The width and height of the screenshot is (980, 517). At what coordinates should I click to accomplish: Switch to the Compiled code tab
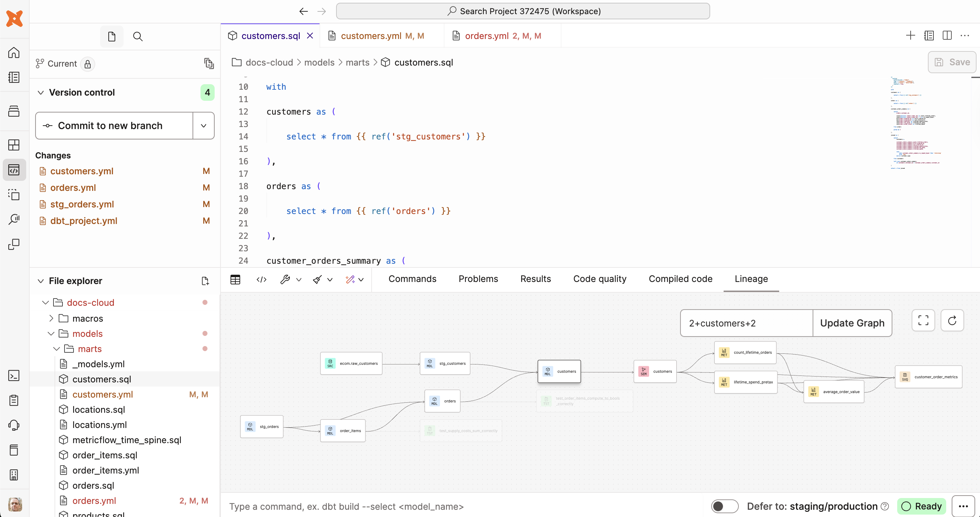[680, 279]
